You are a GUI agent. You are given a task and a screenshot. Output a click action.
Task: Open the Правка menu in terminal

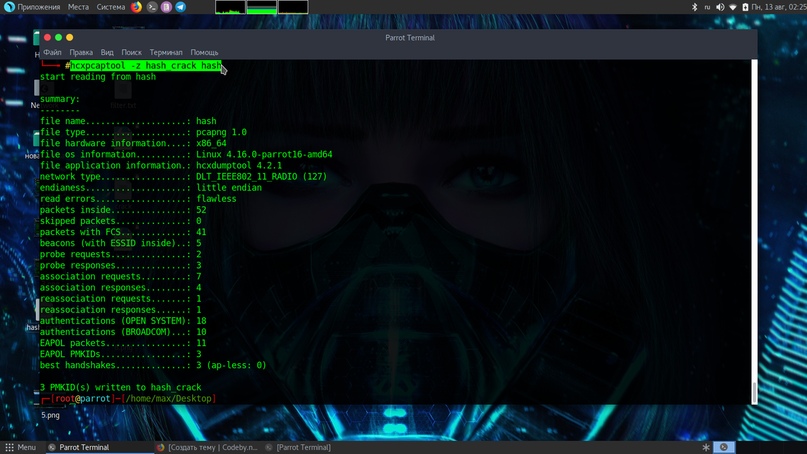(x=81, y=52)
